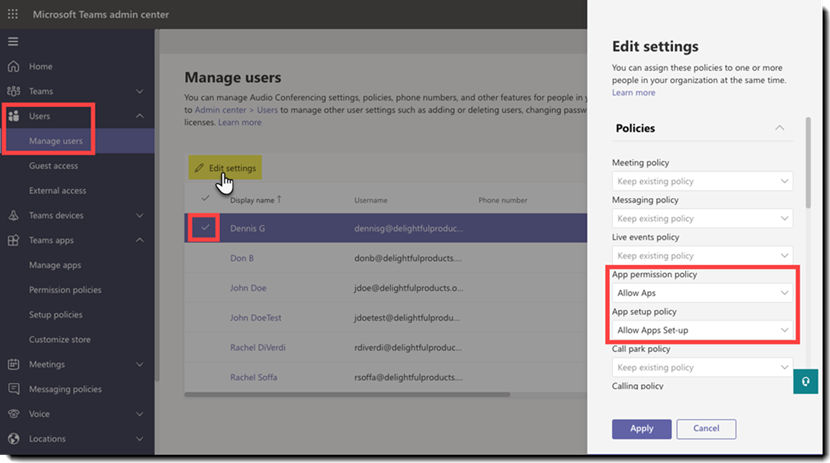Click the Apply button

[642, 429]
